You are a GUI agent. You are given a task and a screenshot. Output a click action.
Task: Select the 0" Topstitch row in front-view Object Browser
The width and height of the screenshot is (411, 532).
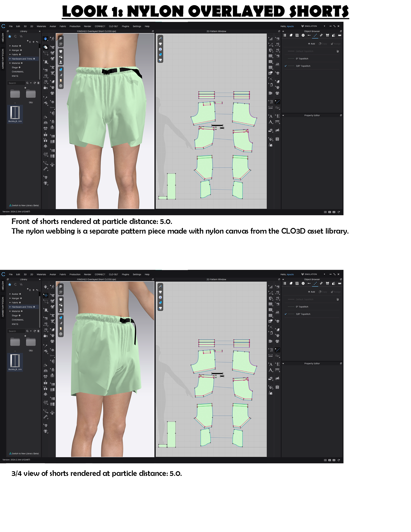[x=312, y=59]
